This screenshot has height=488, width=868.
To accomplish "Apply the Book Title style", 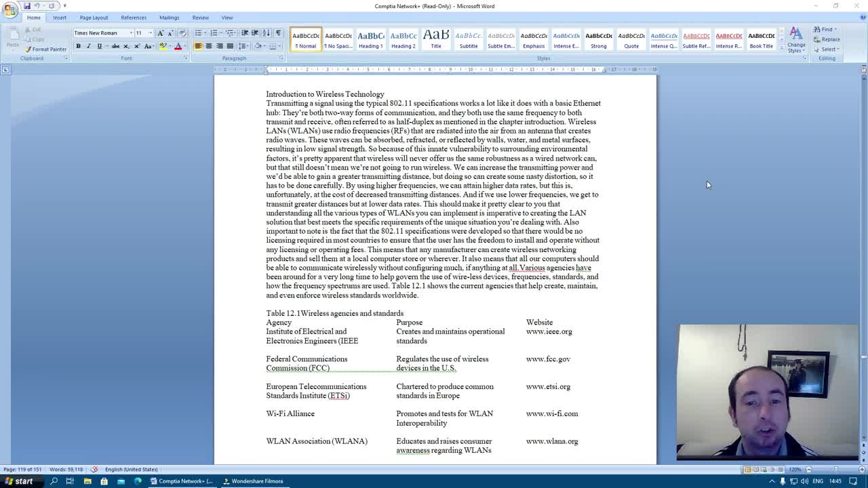I will 761,39.
